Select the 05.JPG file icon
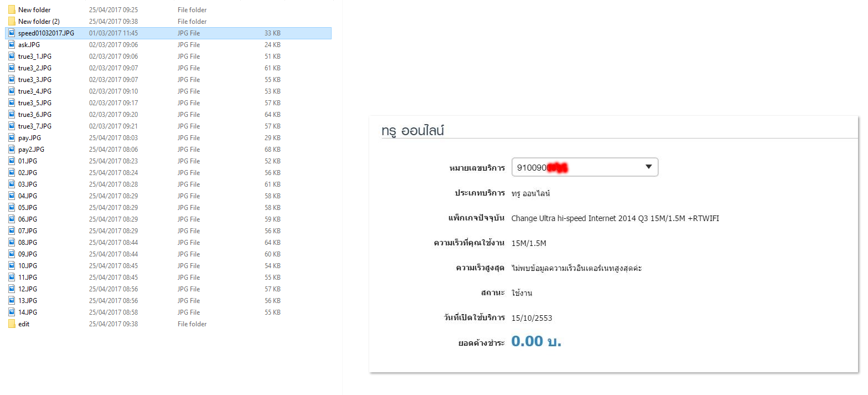This screenshot has height=395, width=868. pyautogui.click(x=12, y=207)
